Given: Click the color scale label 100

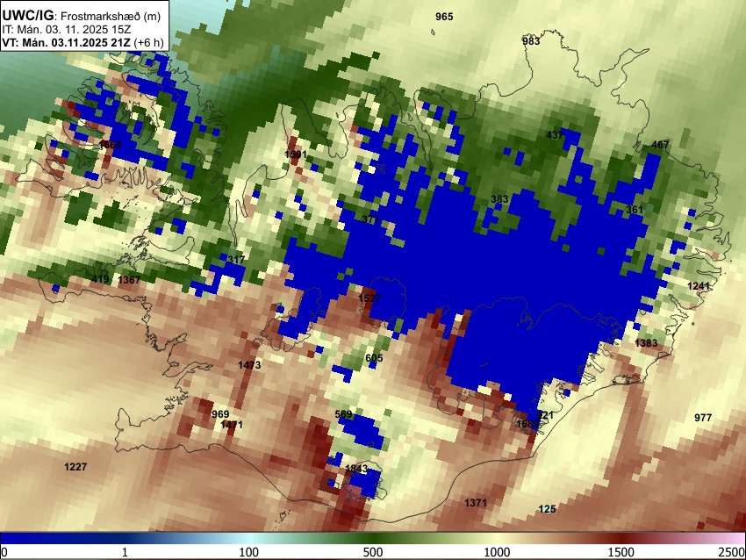Looking at the screenshot, I should (x=248, y=552).
